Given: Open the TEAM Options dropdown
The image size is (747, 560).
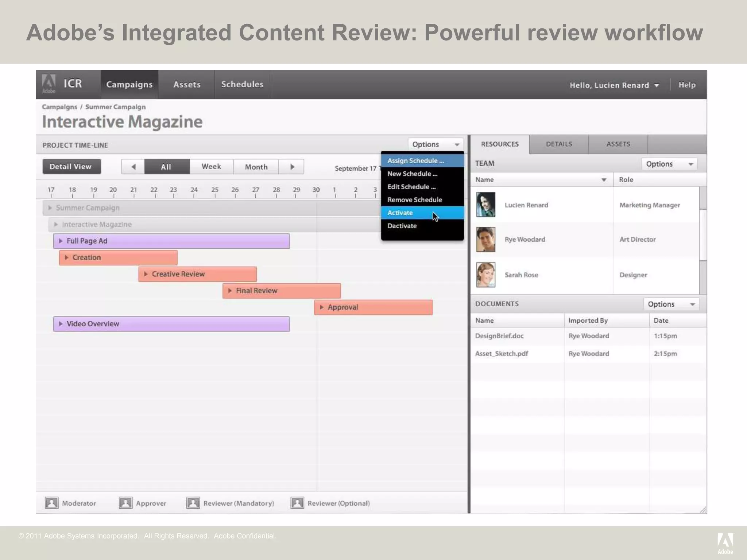Looking at the screenshot, I should pos(669,164).
